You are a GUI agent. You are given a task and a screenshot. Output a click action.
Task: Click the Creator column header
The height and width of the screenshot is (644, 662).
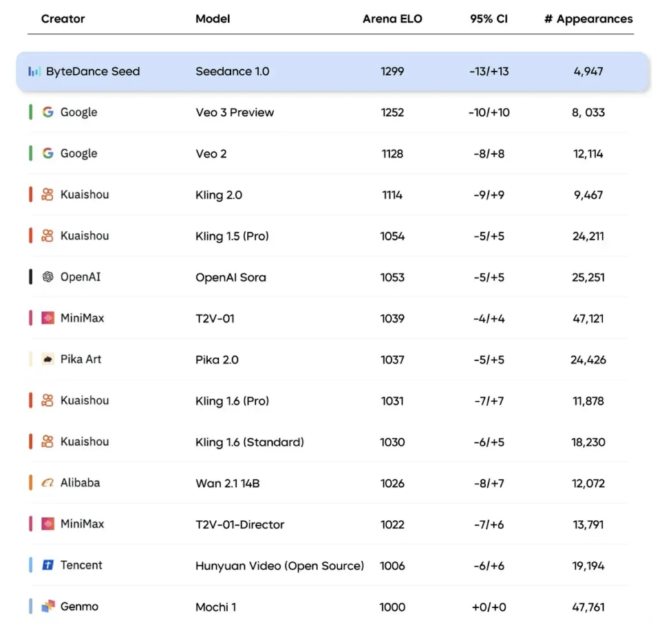pyautogui.click(x=63, y=19)
